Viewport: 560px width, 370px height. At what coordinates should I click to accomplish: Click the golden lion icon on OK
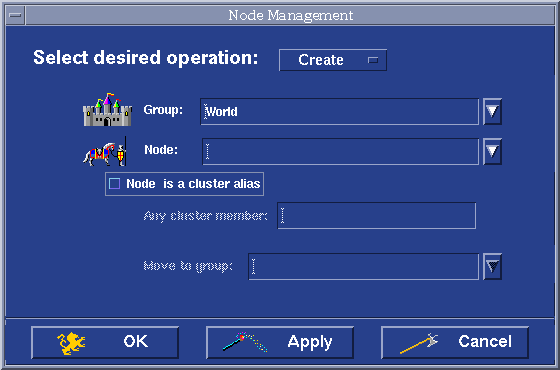(71, 343)
